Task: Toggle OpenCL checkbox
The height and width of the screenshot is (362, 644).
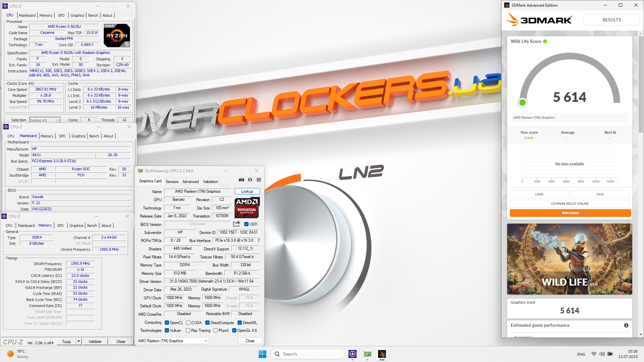Action: pyautogui.click(x=167, y=323)
